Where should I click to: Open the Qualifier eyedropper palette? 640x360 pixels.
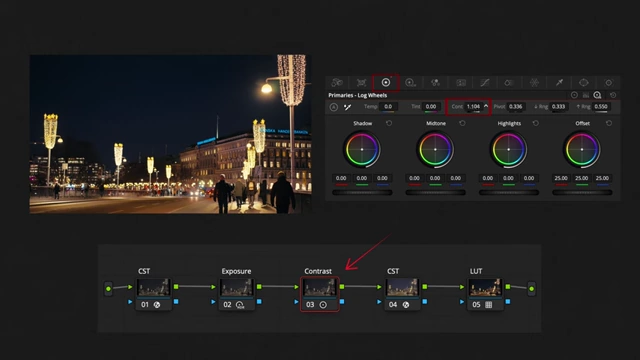pyautogui.click(x=559, y=83)
